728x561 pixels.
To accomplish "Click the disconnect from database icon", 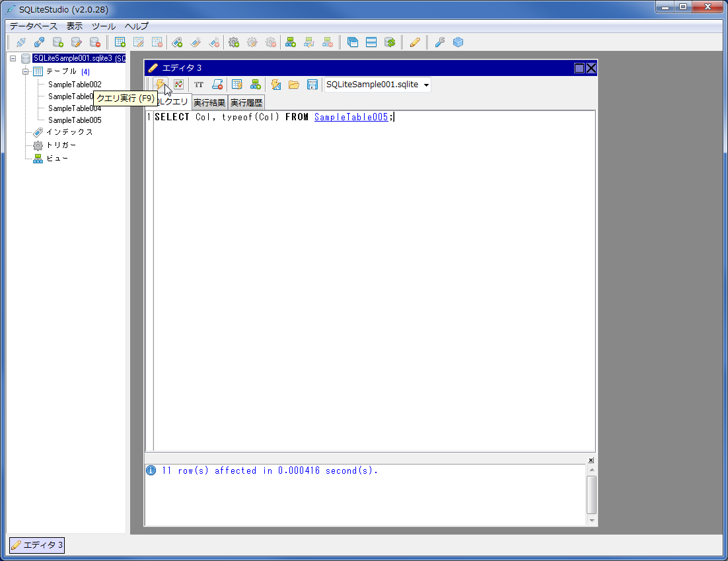I will [x=40, y=43].
